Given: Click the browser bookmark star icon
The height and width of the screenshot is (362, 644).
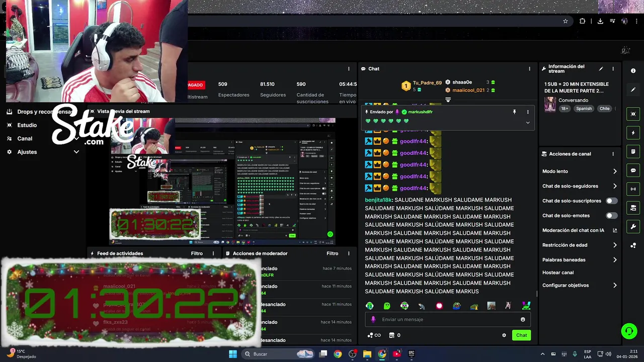Looking at the screenshot, I should [x=566, y=21].
